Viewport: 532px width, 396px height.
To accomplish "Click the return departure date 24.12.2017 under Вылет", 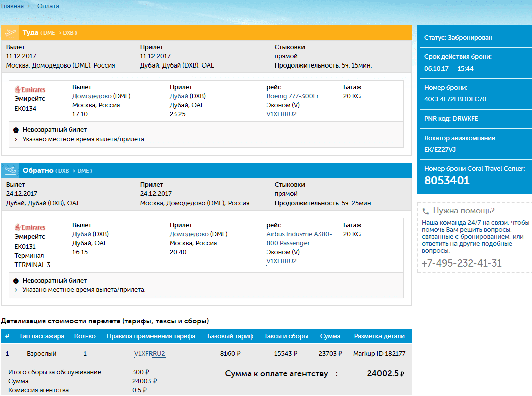I will [21, 194].
